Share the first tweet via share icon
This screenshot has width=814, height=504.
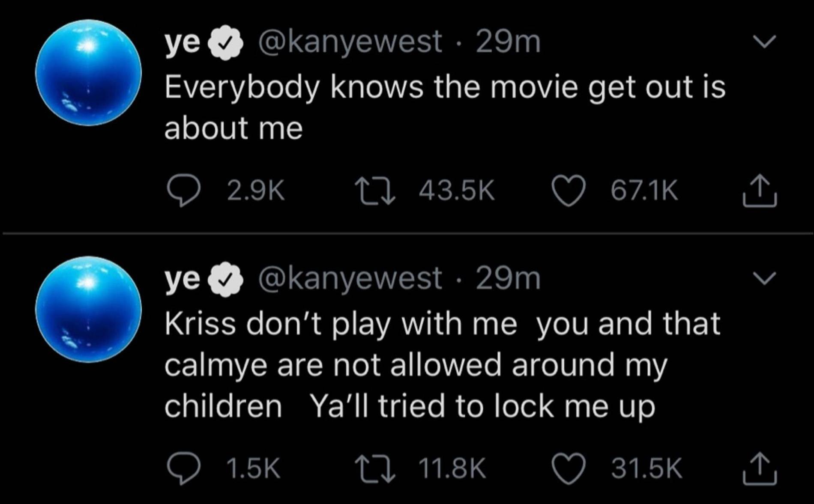pos(760,191)
